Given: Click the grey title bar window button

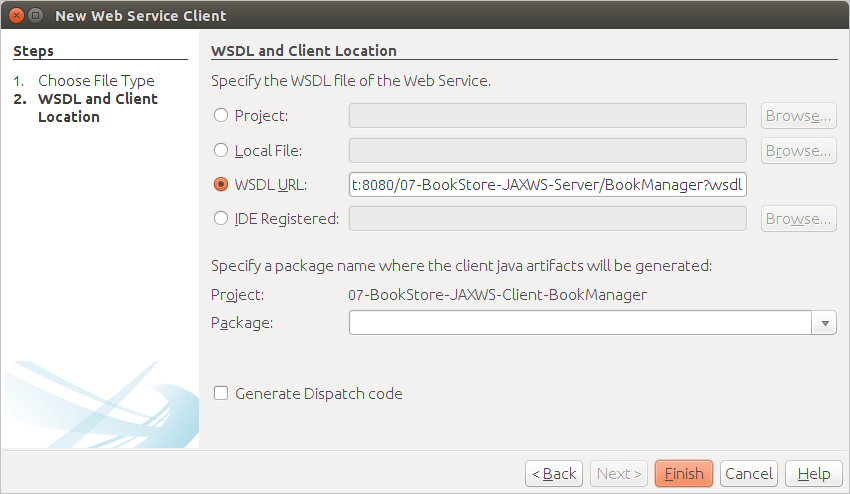Looking at the screenshot, I should tap(35, 15).
